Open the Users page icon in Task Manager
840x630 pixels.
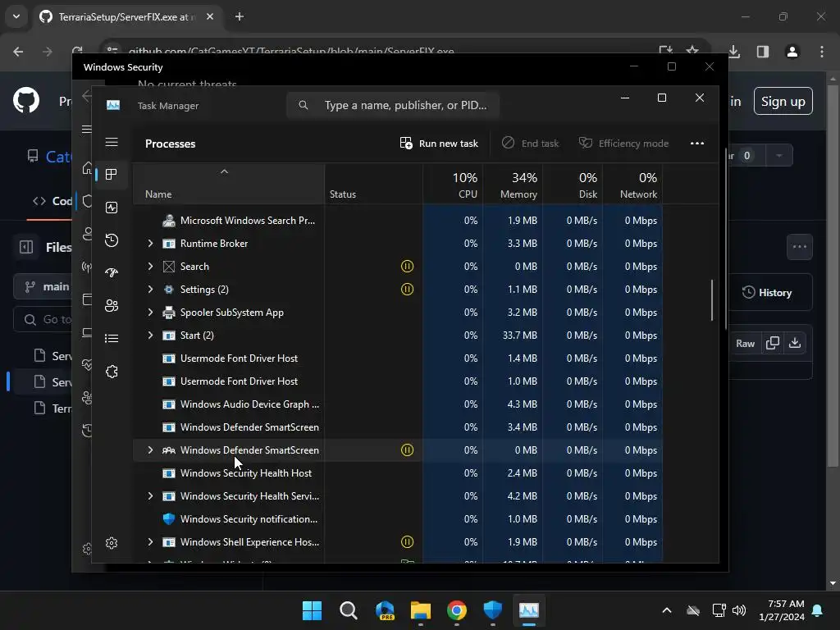(x=112, y=305)
